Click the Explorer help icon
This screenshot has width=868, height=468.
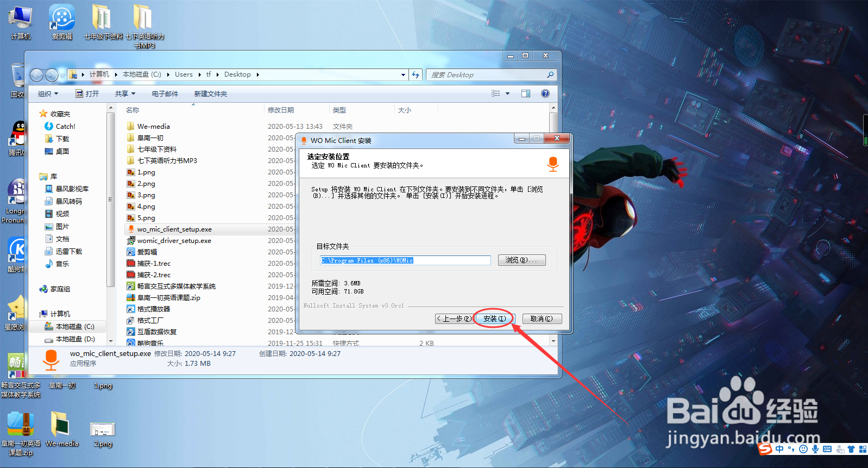click(x=545, y=93)
